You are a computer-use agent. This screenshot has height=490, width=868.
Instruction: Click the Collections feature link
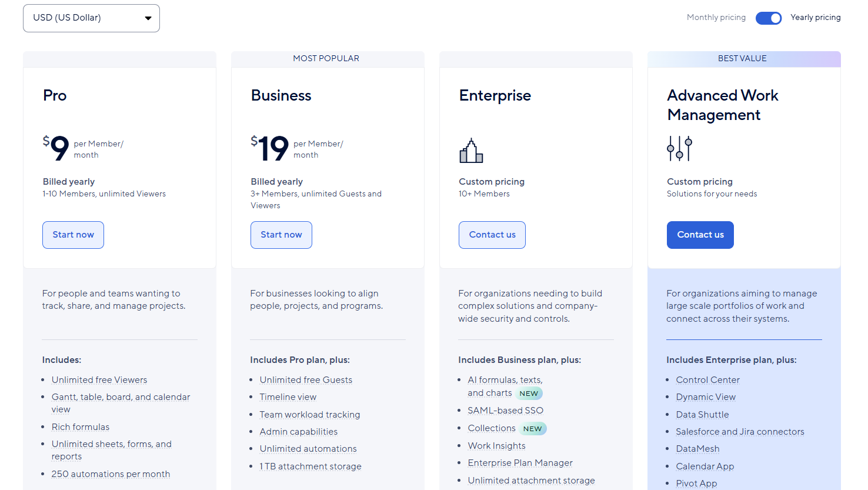(492, 428)
